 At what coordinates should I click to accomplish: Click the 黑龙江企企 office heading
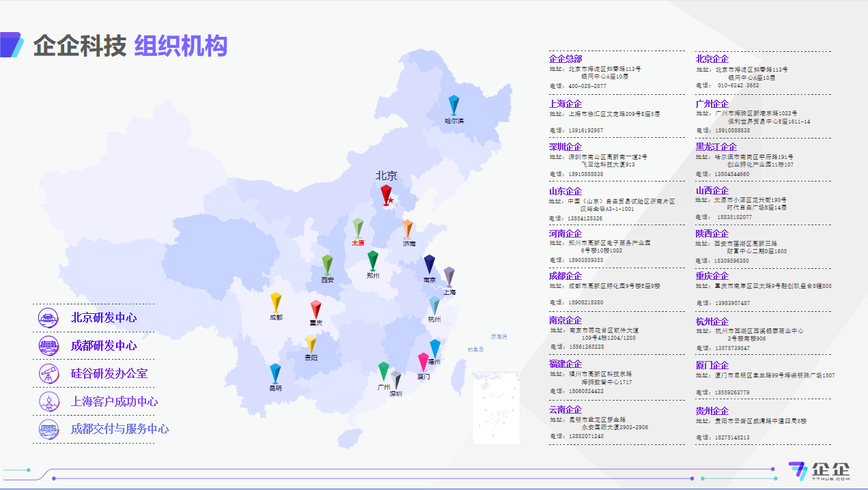tap(716, 147)
